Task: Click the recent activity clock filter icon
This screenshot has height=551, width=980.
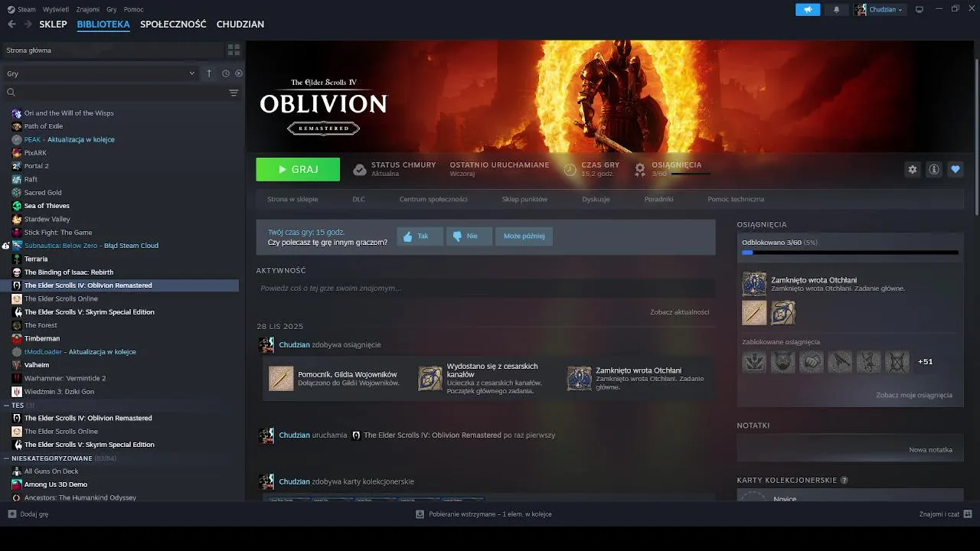Action: click(226, 73)
